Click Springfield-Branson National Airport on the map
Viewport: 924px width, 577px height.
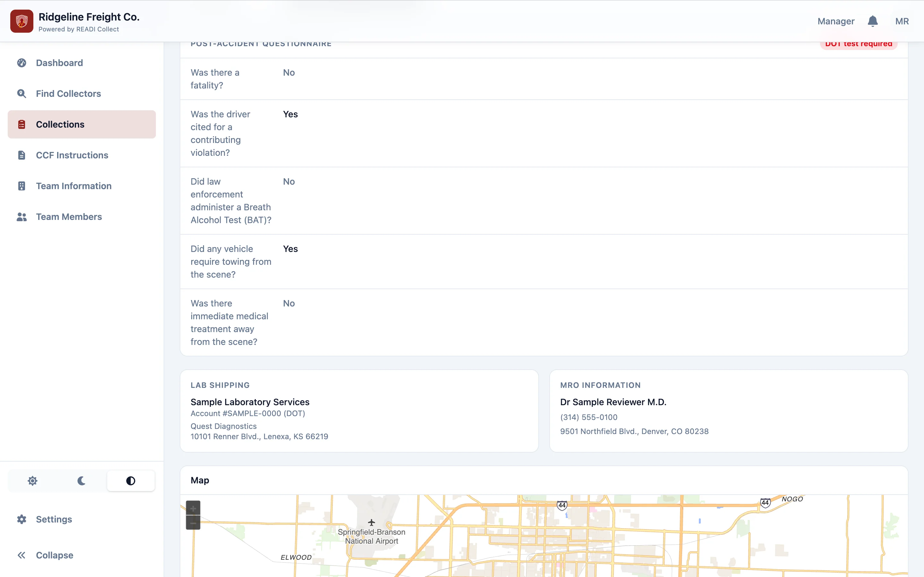pyautogui.click(x=372, y=536)
